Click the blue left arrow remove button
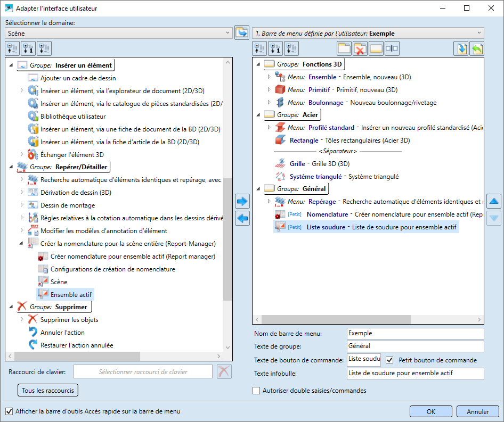 coord(242,218)
